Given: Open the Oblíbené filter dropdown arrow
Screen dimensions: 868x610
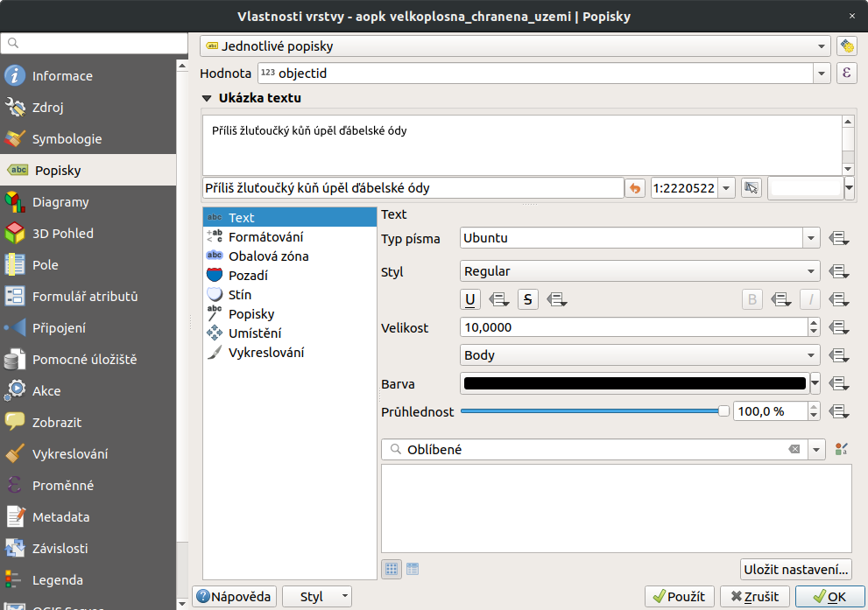Looking at the screenshot, I should (816, 450).
